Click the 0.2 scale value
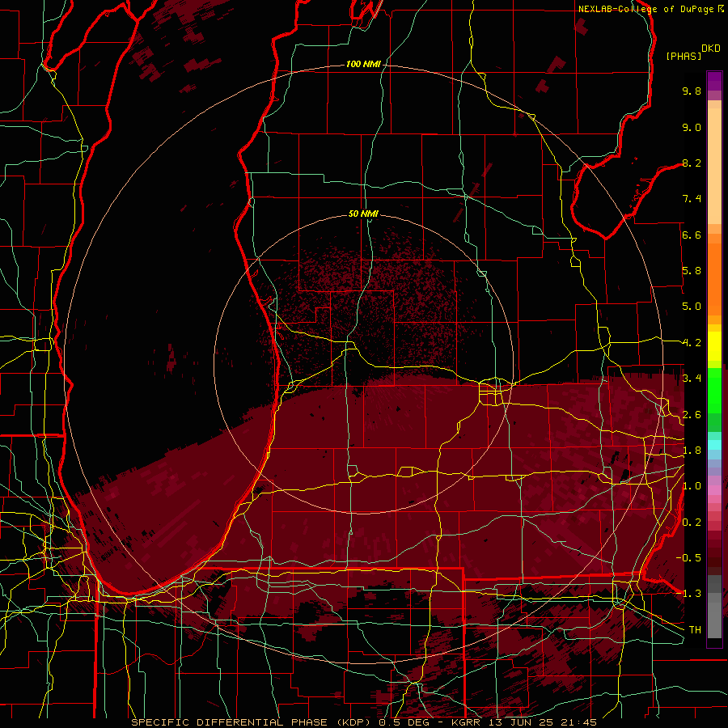Viewport: 728px width, 728px height. (692, 523)
